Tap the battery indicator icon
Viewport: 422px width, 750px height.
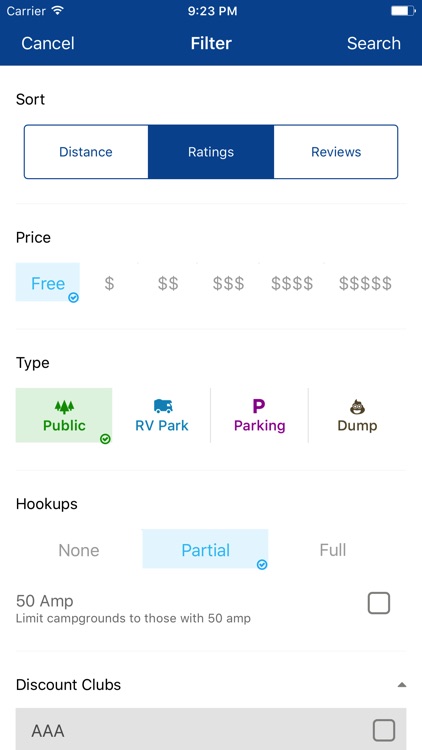click(402, 11)
